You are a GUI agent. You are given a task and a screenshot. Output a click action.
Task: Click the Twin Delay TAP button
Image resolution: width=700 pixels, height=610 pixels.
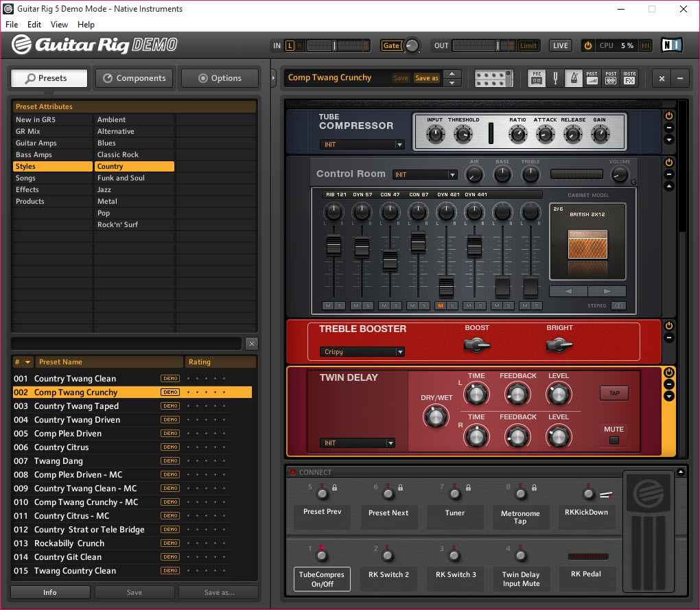click(x=614, y=393)
